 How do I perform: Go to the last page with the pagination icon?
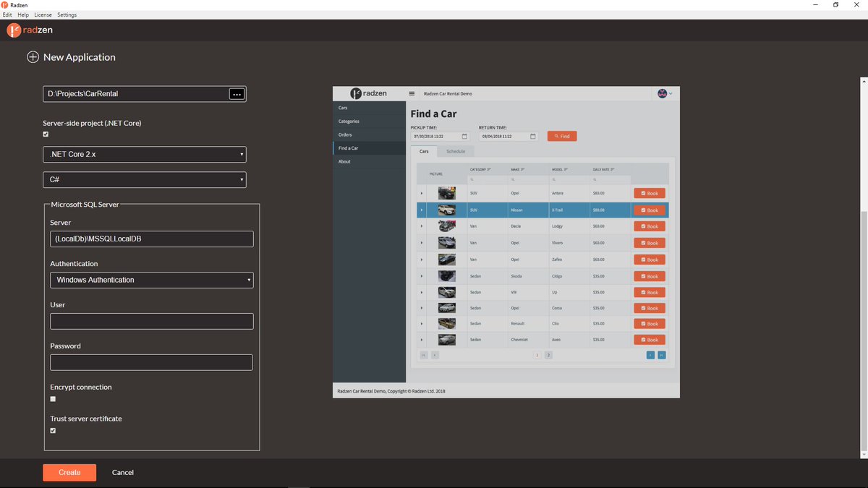[661, 355]
